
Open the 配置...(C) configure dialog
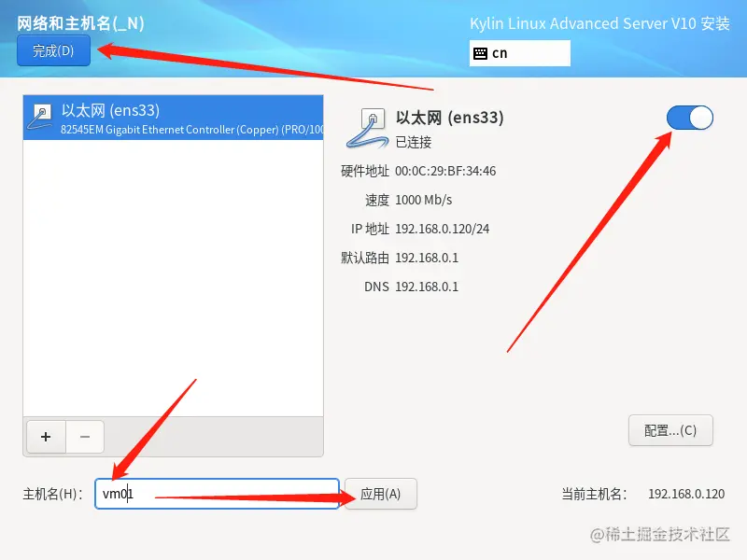pyautogui.click(x=670, y=430)
